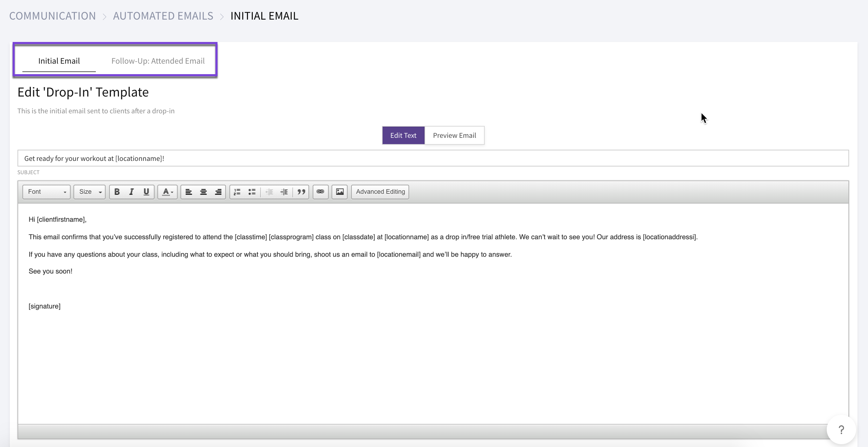Open the Font family dropdown
The height and width of the screenshot is (447, 868).
click(46, 192)
